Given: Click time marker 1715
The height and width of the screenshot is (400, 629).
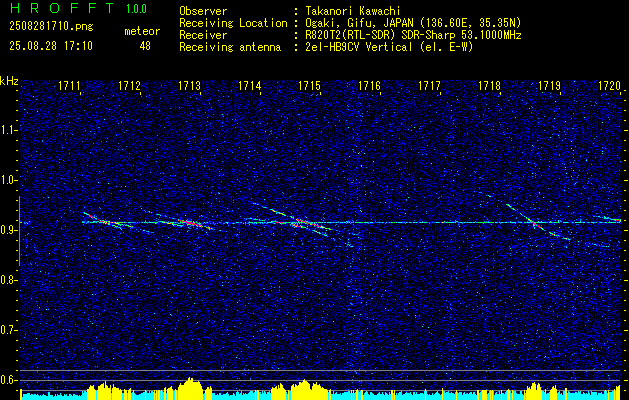Looking at the screenshot, I should [x=310, y=85].
